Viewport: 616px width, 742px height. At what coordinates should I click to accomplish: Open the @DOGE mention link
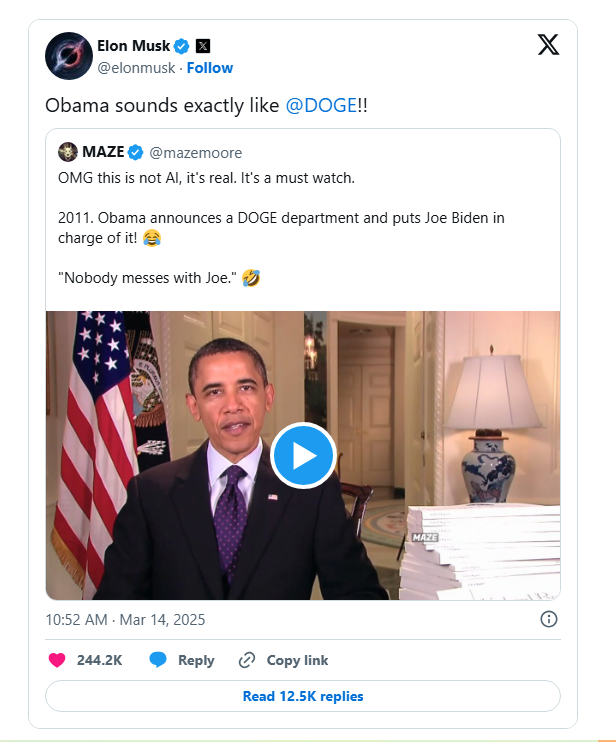click(x=321, y=105)
